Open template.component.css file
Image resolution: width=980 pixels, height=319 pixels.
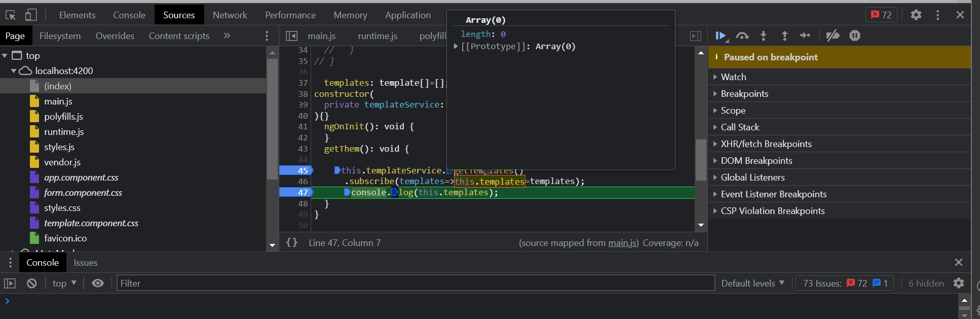tap(91, 223)
